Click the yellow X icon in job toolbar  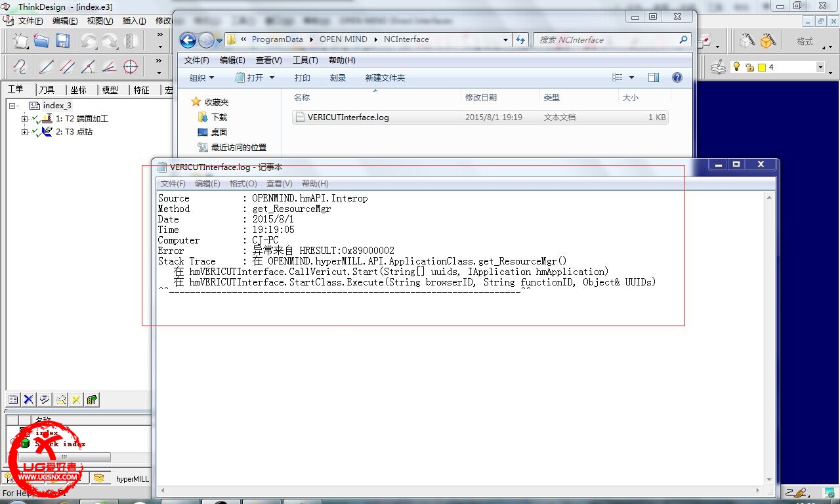coord(76,399)
